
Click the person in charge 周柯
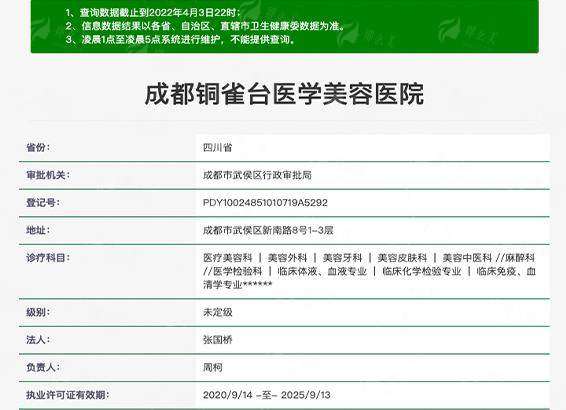point(213,367)
